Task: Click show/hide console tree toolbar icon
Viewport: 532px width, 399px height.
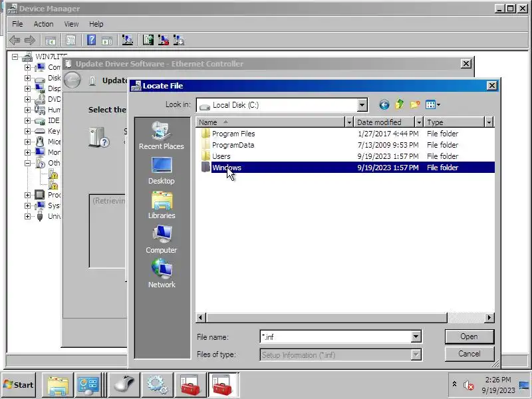Action: (x=51, y=41)
